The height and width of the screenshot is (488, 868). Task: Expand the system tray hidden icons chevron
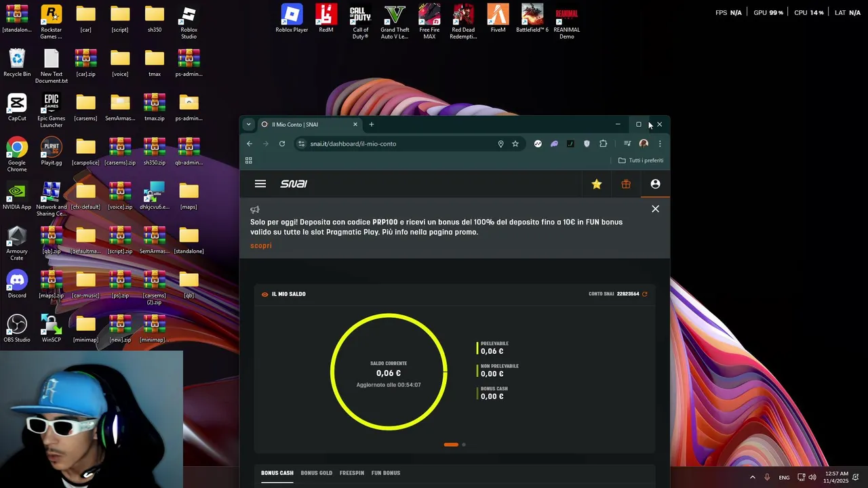coord(752,477)
